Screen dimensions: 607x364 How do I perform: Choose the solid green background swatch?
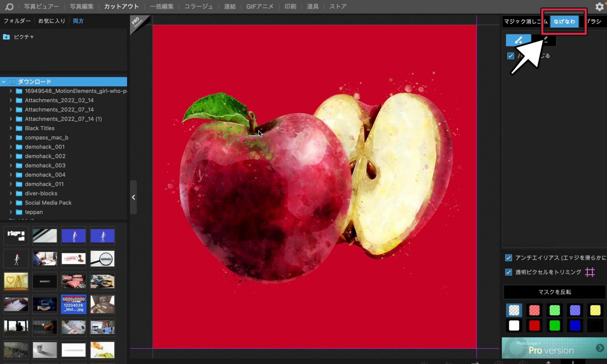[555, 325]
